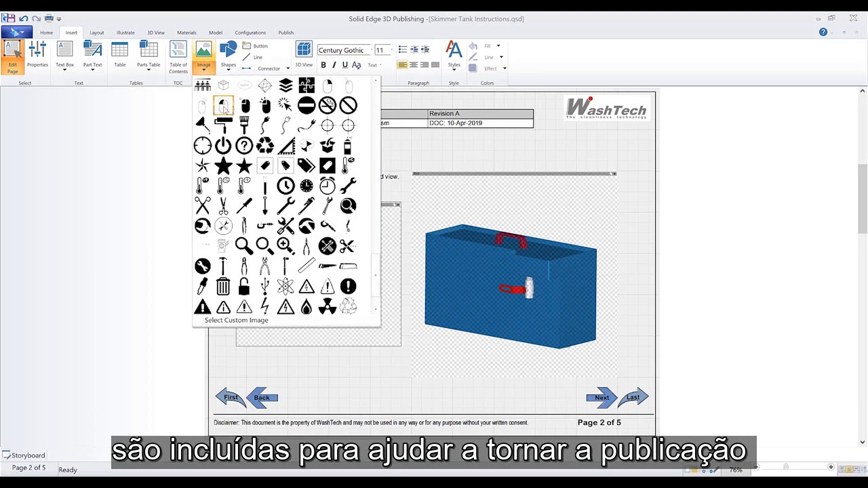
Task: Switch to the Configurations tab
Action: point(250,33)
